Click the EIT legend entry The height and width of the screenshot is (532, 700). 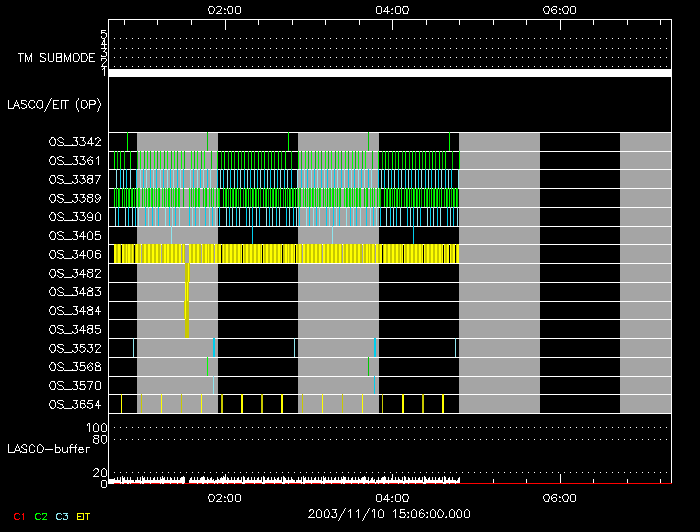(x=84, y=516)
